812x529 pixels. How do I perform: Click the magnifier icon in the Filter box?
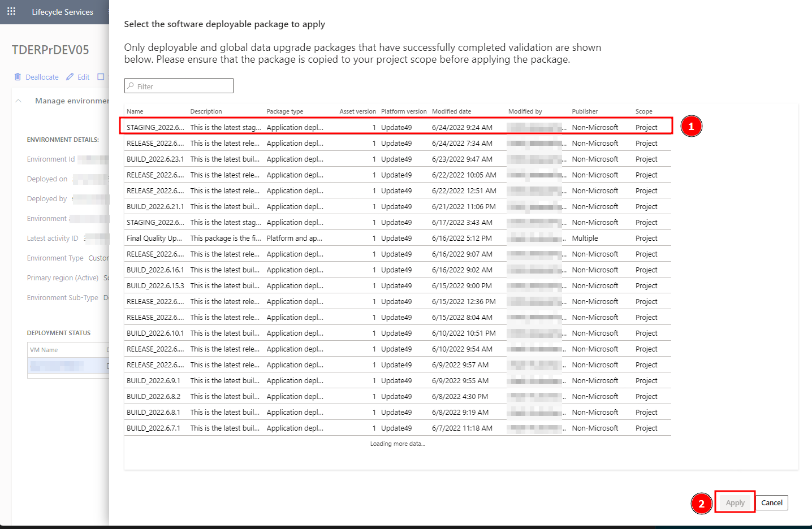[x=131, y=85]
